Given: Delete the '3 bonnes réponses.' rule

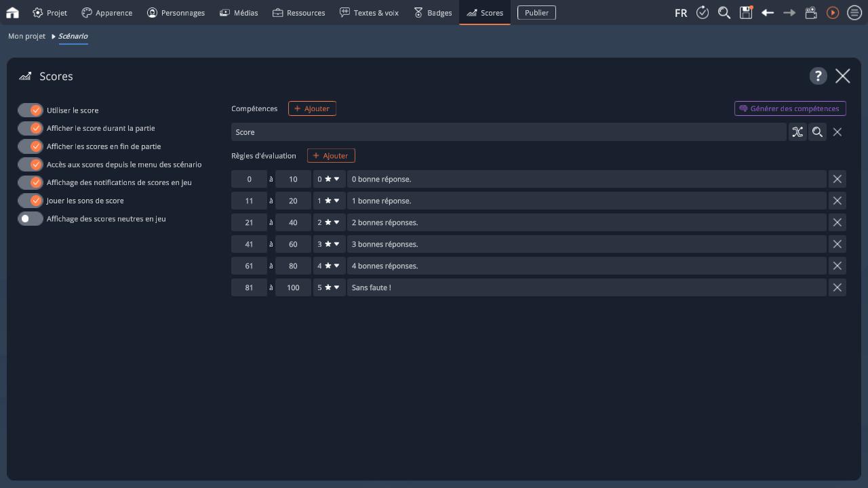Looking at the screenshot, I should coord(837,244).
